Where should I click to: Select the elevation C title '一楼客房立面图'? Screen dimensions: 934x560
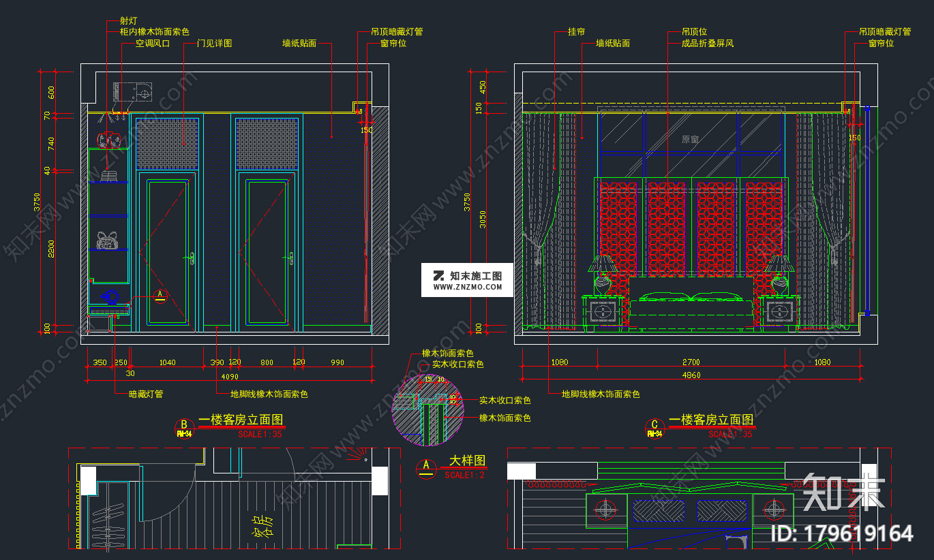711,420
